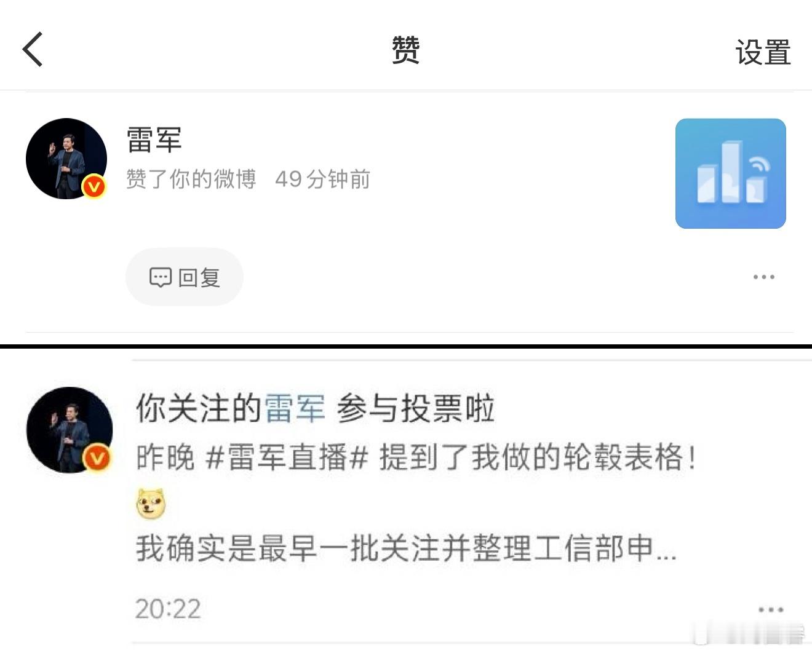The height and width of the screenshot is (653, 812).
Task: Open 雷军's avatar in the poll notification
Action: tap(70, 430)
